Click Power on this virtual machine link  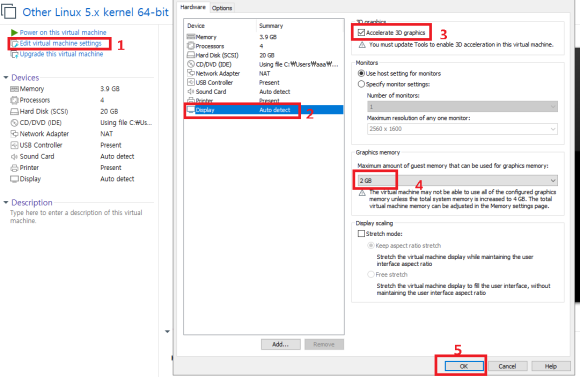[x=63, y=33]
